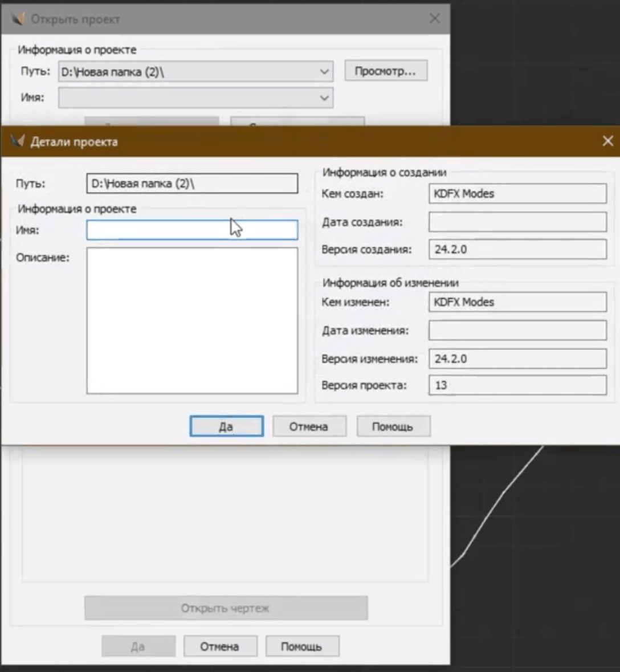
Task: Focus the Имя field in Детали проекта
Action: 191,230
